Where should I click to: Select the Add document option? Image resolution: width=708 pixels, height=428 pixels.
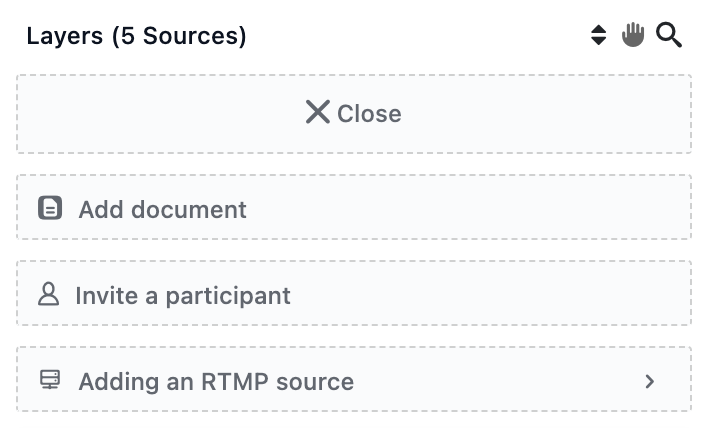click(354, 207)
